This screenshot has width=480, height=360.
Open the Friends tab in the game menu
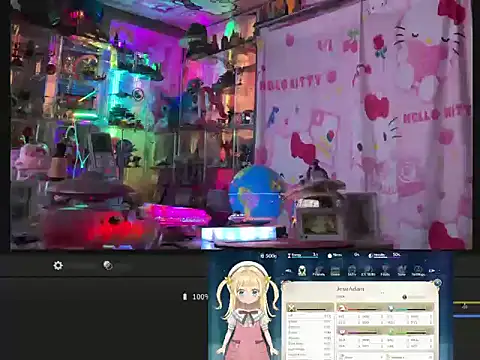tap(319, 271)
